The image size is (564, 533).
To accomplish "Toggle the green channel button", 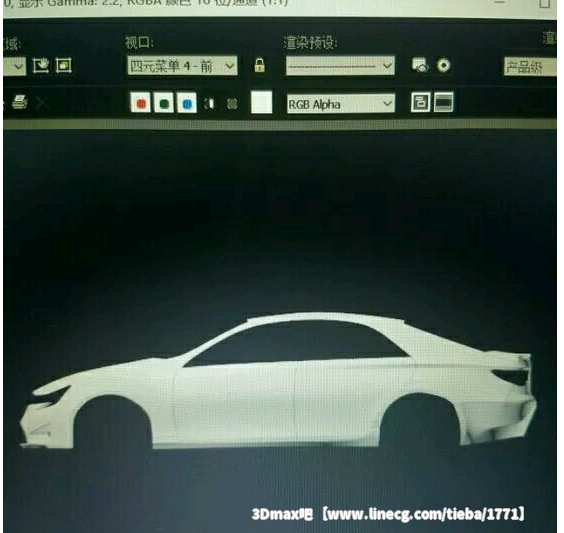I will tap(164, 103).
